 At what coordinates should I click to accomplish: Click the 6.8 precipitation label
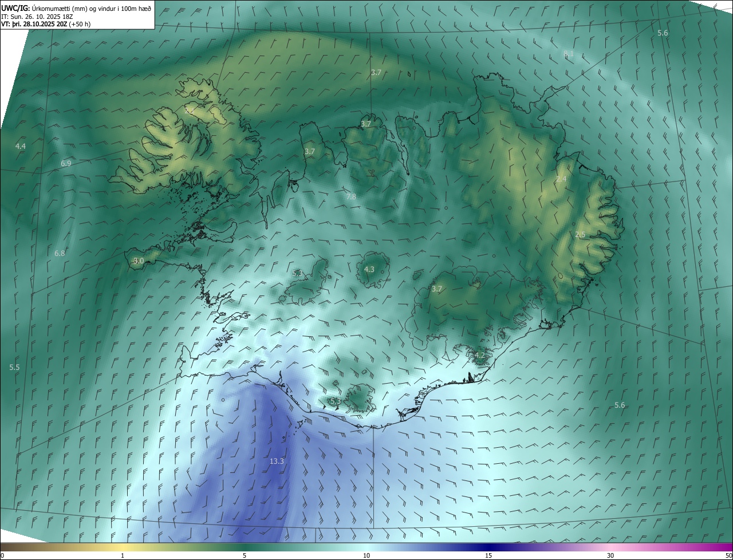[x=60, y=253]
